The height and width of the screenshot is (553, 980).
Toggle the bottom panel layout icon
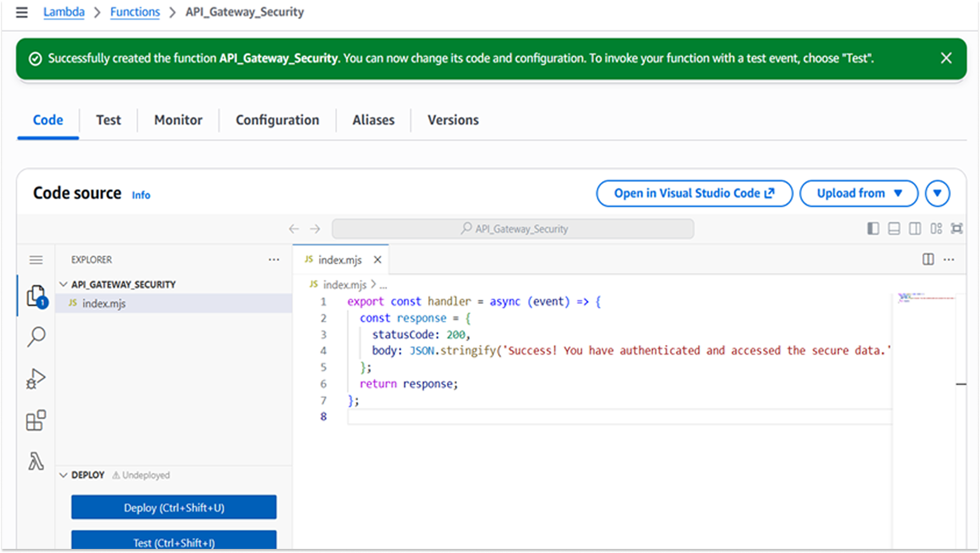point(894,229)
